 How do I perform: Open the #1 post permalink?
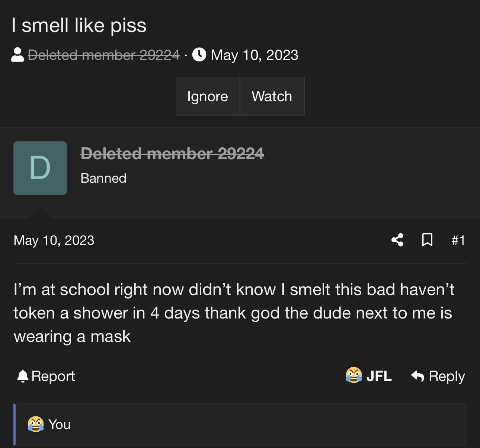[x=458, y=240]
